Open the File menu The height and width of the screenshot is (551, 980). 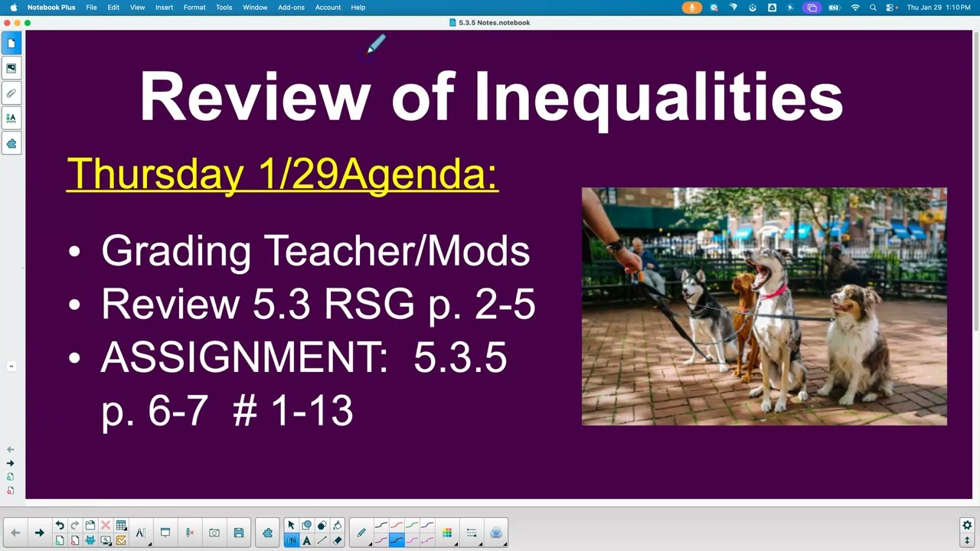[91, 7]
